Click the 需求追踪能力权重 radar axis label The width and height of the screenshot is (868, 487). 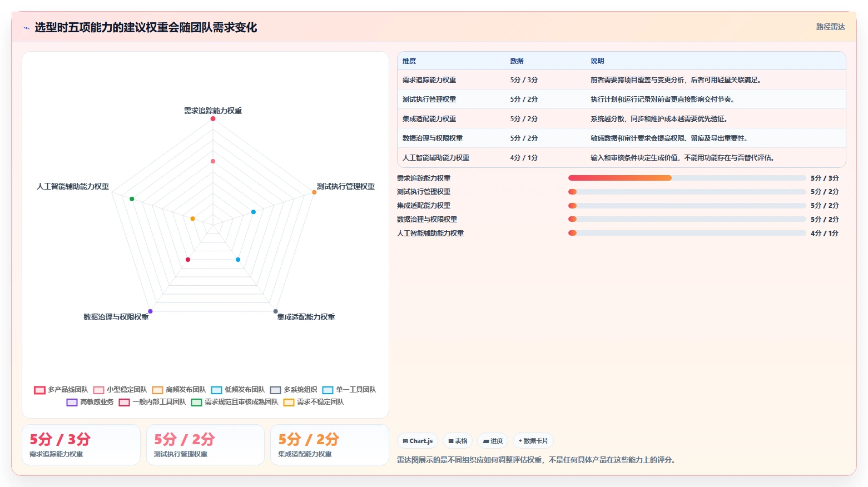coord(213,111)
